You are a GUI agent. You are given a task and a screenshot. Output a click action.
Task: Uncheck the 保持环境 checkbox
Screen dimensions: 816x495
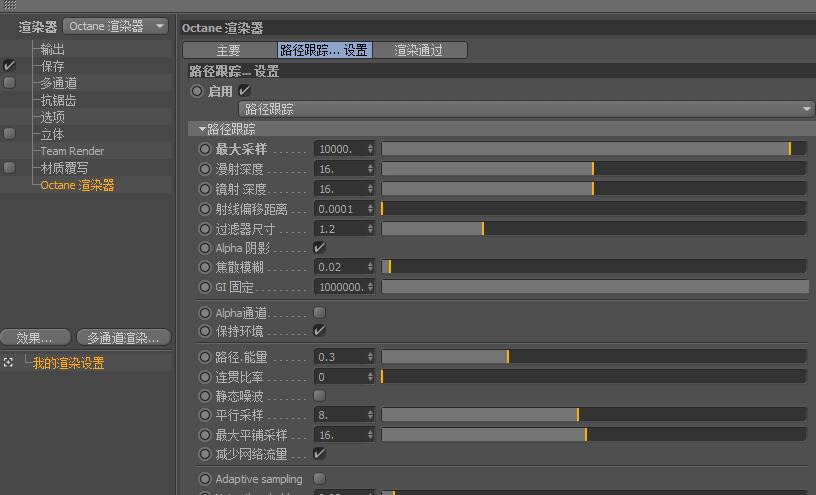pos(320,331)
